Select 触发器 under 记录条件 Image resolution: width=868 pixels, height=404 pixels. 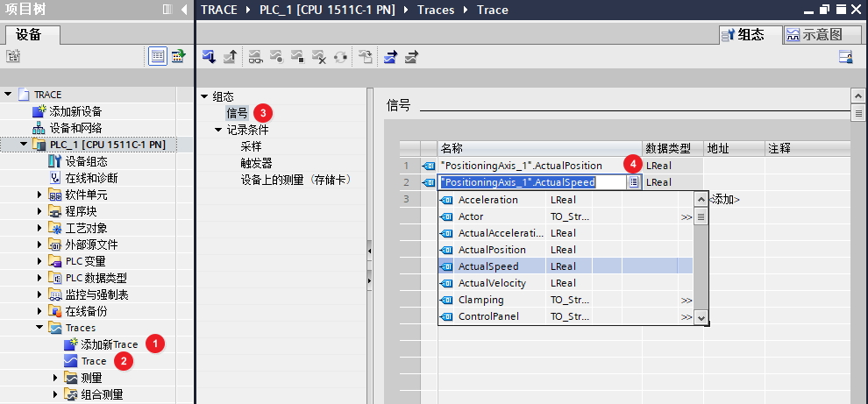pos(256,163)
